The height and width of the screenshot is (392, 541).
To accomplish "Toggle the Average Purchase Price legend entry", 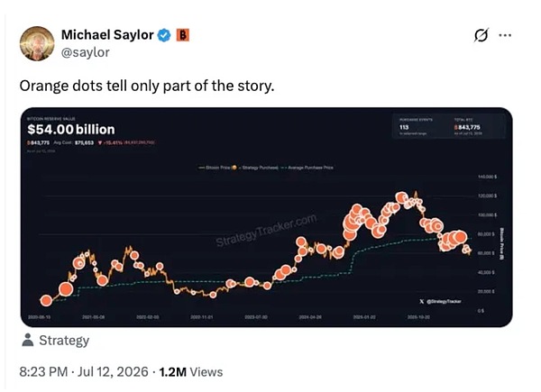I will tap(307, 168).
